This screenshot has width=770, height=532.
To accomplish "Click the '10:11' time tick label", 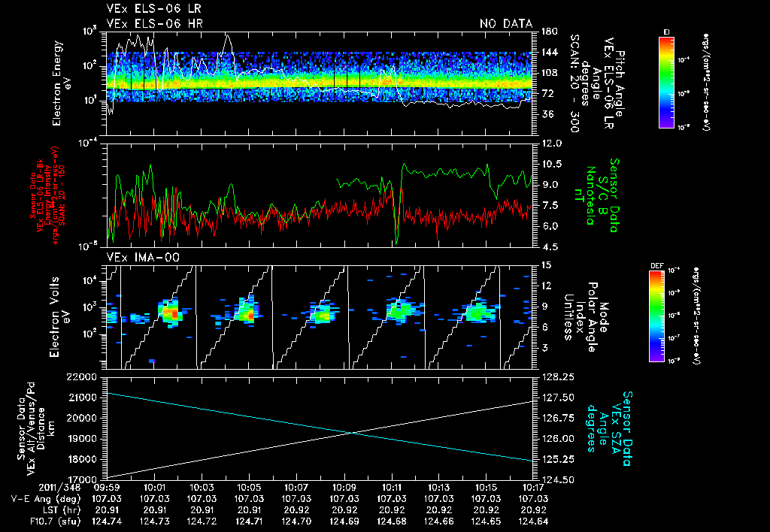I will [x=391, y=488].
